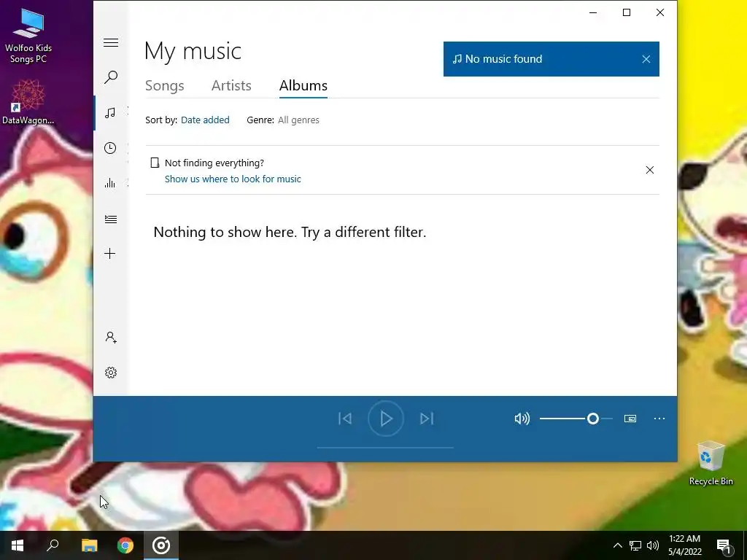Select the Albums tab
The image size is (747, 560).
(303, 86)
